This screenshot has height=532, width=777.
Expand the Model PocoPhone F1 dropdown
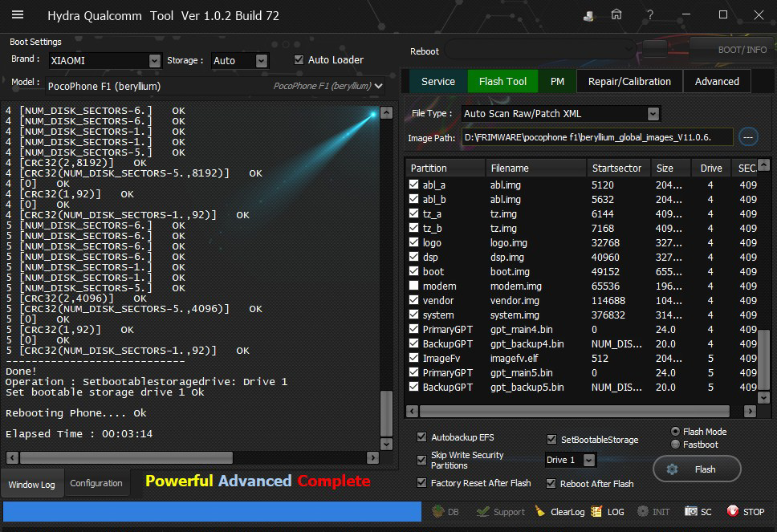(x=379, y=86)
